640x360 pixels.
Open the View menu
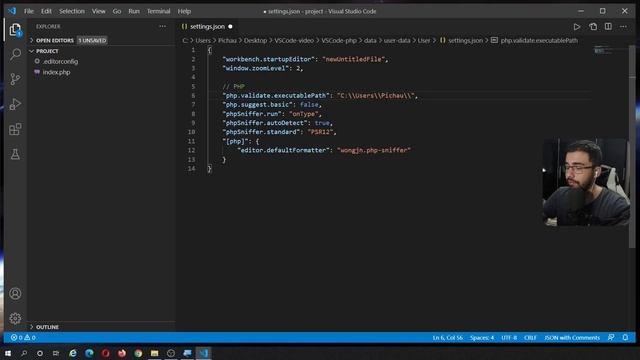click(98, 11)
